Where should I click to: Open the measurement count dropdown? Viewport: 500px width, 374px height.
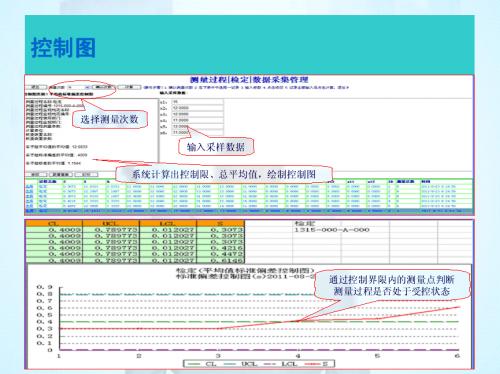pyautogui.click(x=79, y=87)
